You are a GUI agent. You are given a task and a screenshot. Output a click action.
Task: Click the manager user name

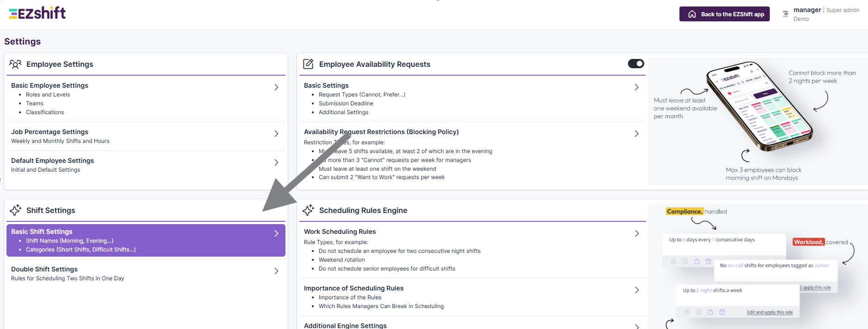807,10
